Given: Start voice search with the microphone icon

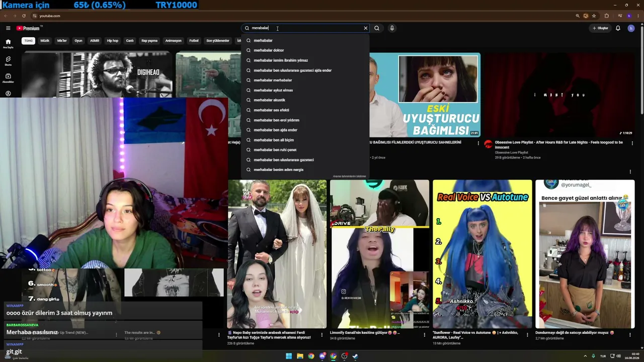Looking at the screenshot, I should (x=392, y=28).
